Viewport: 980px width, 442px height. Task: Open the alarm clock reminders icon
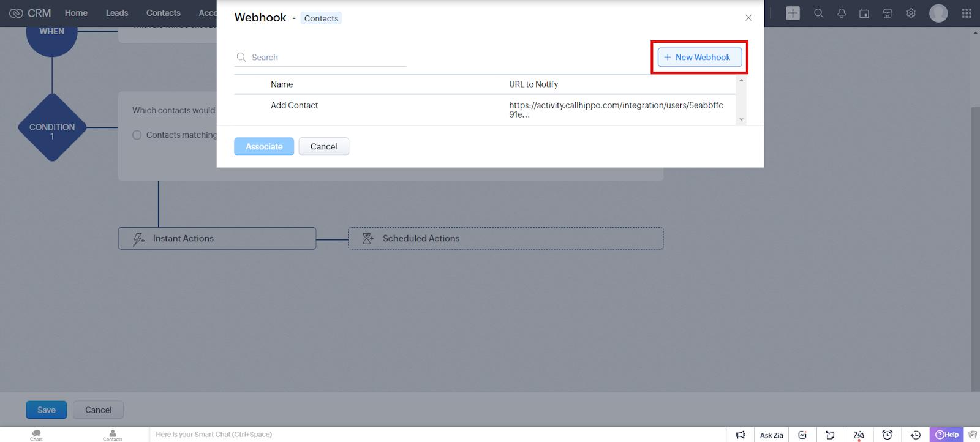click(887, 435)
